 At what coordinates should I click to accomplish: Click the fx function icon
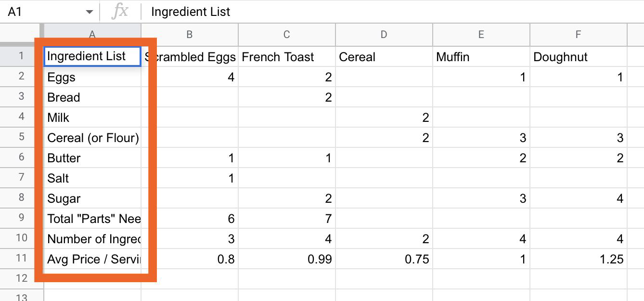[x=120, y=12]
